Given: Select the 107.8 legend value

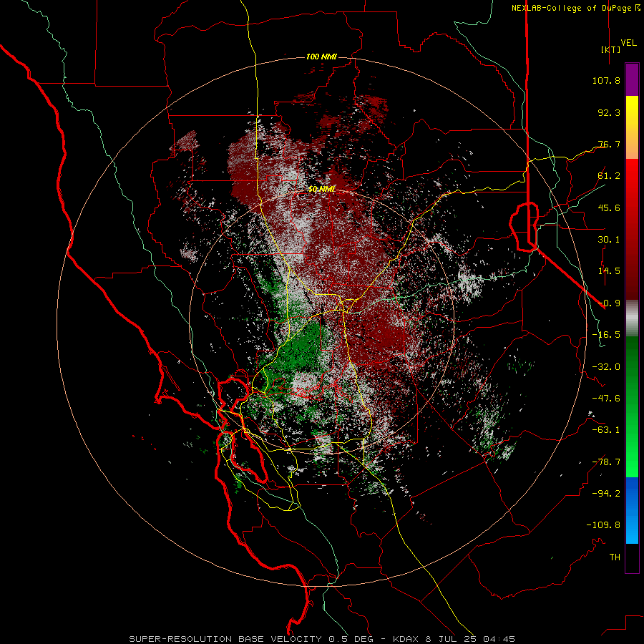Looking at the screenshot, I should click(606, 80).
